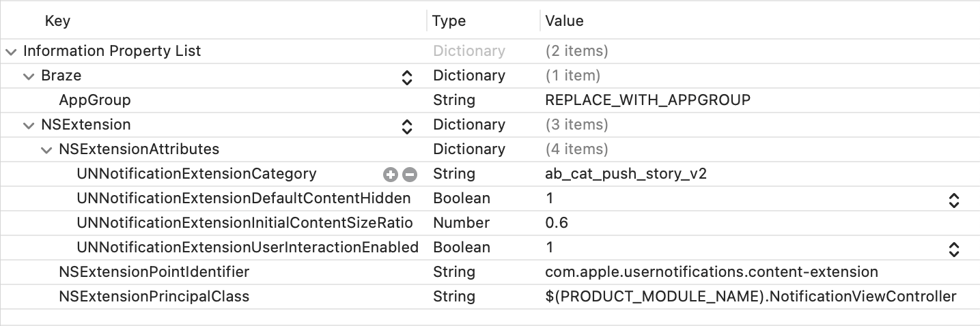The width and height of the screenshot is (980, 326).
Task: Open the DefaultContentHidden Boolean value popup
Action: (x=954, y=200)
